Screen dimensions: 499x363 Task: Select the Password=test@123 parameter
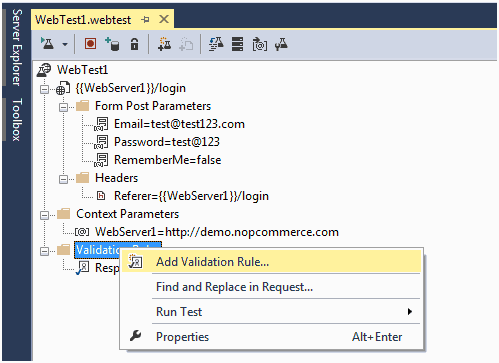click(167, 142)
